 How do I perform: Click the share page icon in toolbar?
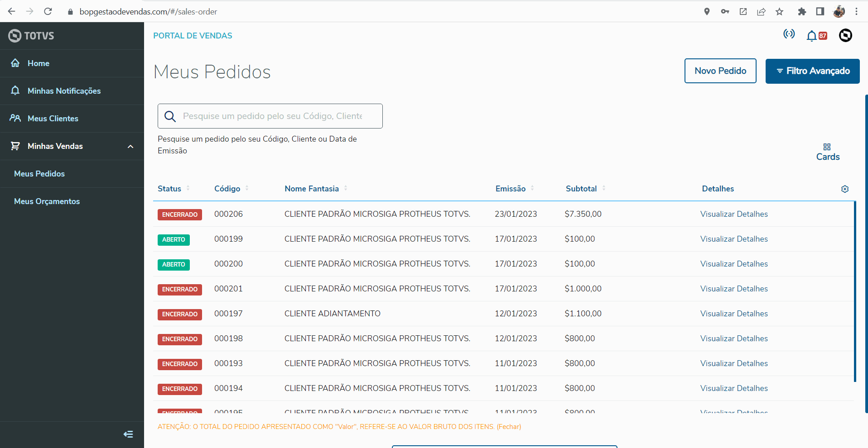click(761, 12)
